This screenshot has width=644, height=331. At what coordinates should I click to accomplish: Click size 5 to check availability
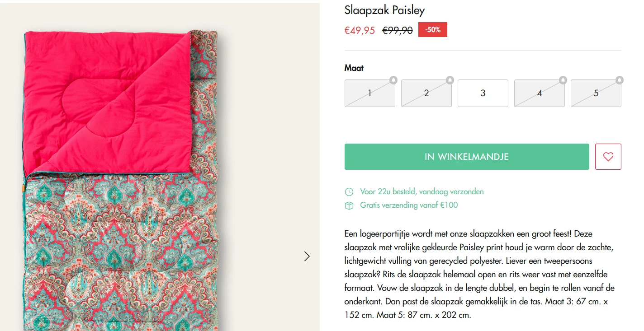596,93
